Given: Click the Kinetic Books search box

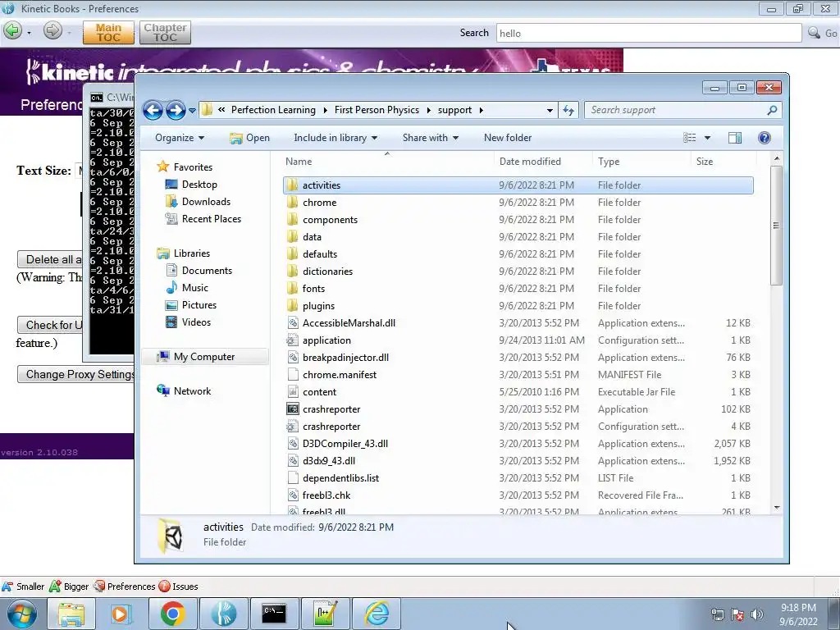Looking at the screenshot, I should click(x=649, y=33).
